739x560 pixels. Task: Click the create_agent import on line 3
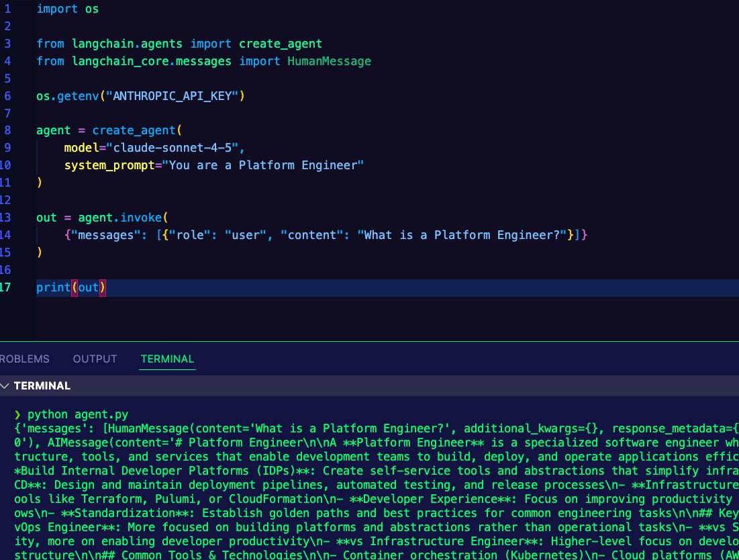click(280, 43)
